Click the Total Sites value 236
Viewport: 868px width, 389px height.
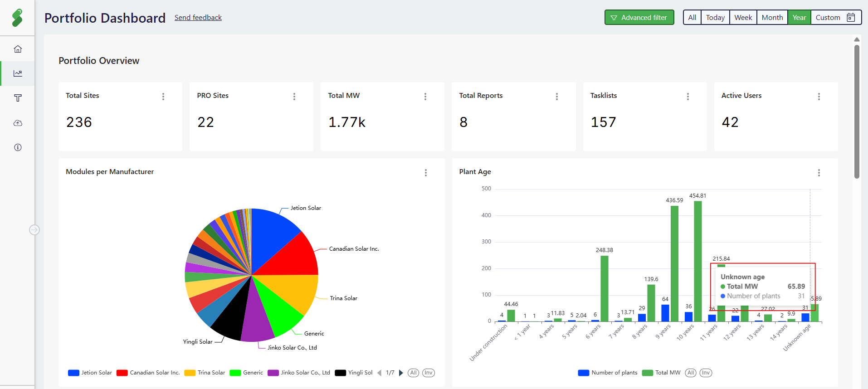coord(79,122)
